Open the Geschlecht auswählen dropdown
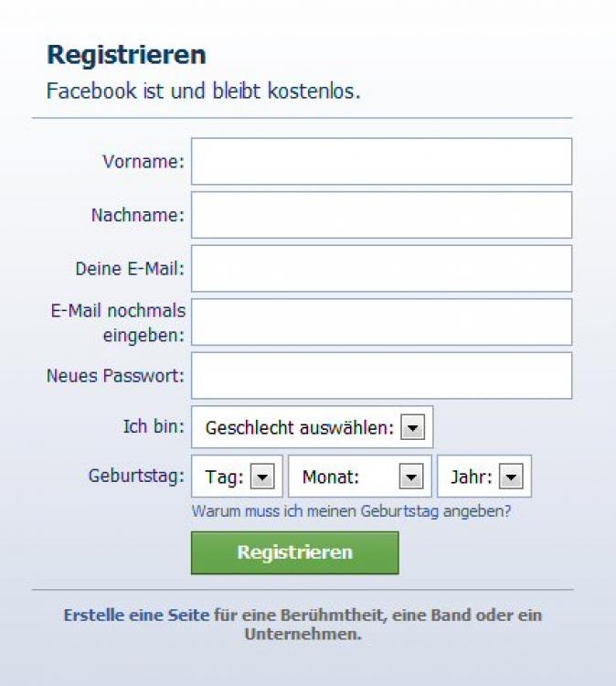The image size is (616, 686). pyautogui.click(x=312, y=427)
